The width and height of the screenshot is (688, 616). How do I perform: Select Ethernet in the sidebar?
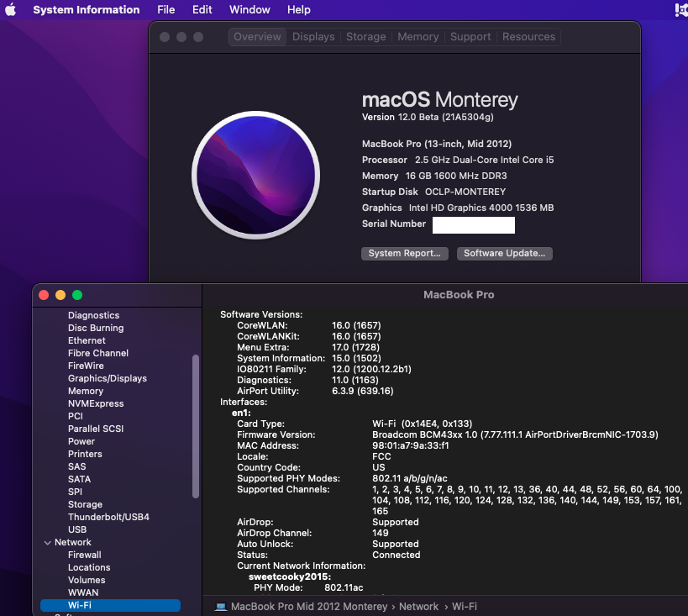point(87,340)
